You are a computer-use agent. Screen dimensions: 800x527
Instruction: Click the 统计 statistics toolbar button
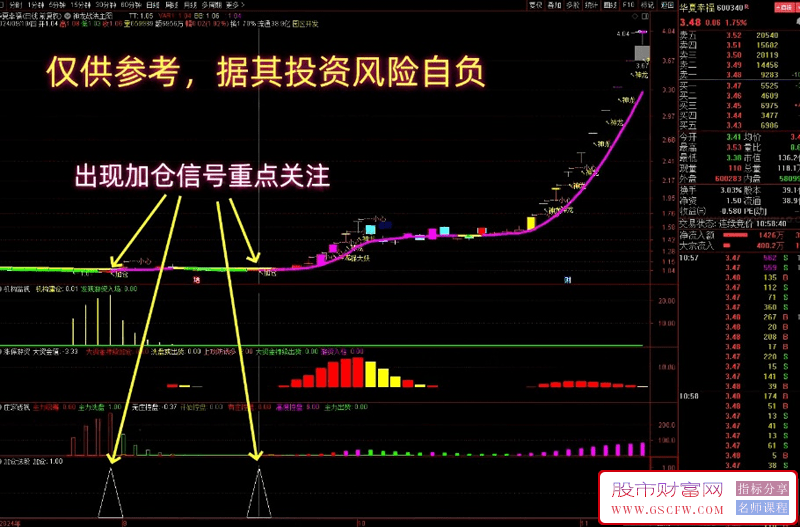pos(591,5)
